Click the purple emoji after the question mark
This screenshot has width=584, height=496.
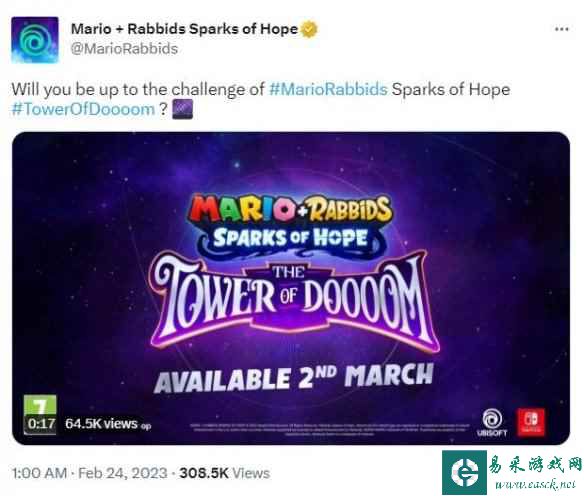point(182,109)
